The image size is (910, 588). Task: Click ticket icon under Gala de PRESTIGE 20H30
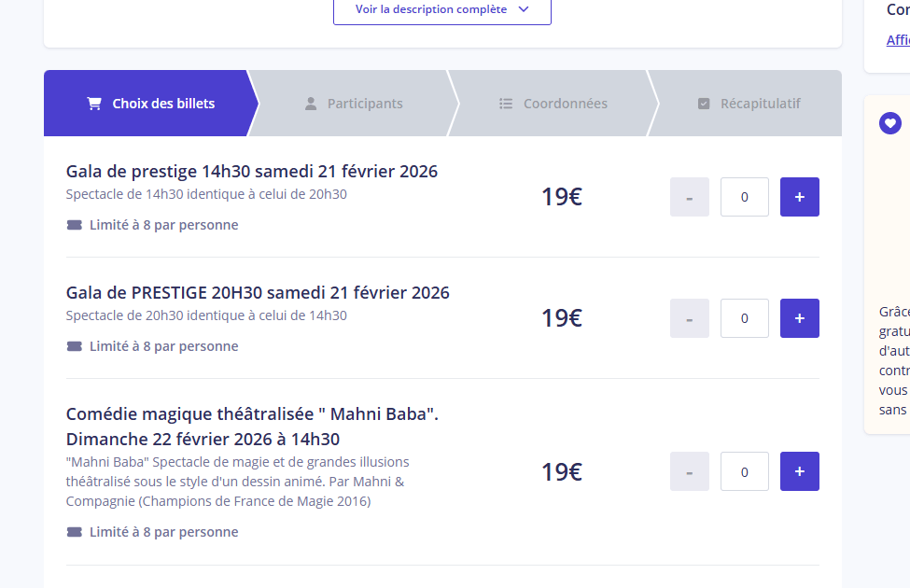pos(75,346)
